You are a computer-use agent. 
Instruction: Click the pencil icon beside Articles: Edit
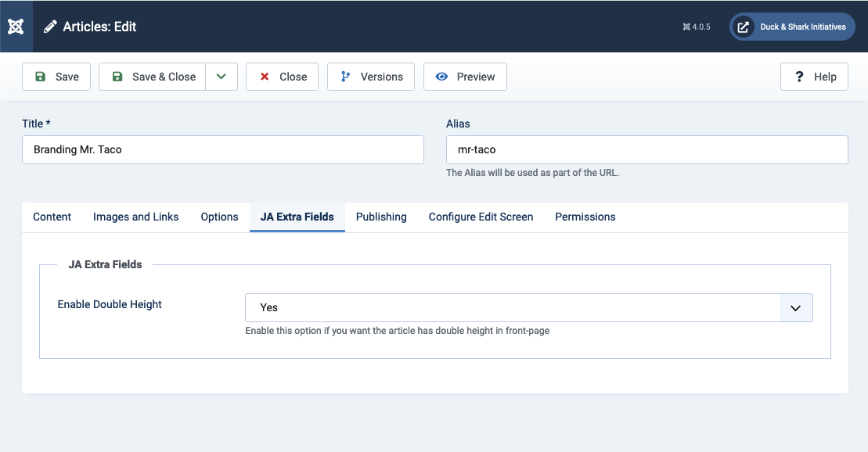pos(50,27)
